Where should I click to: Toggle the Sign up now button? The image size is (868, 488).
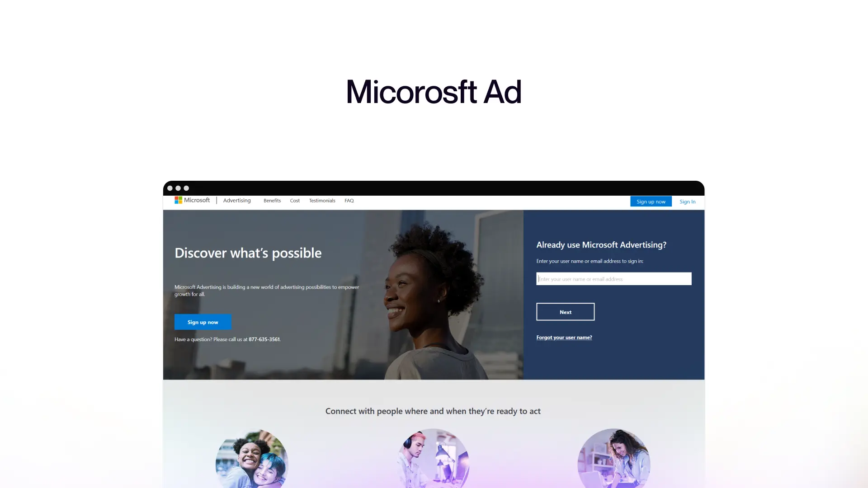pyautogui.click(x=651, y=202)
